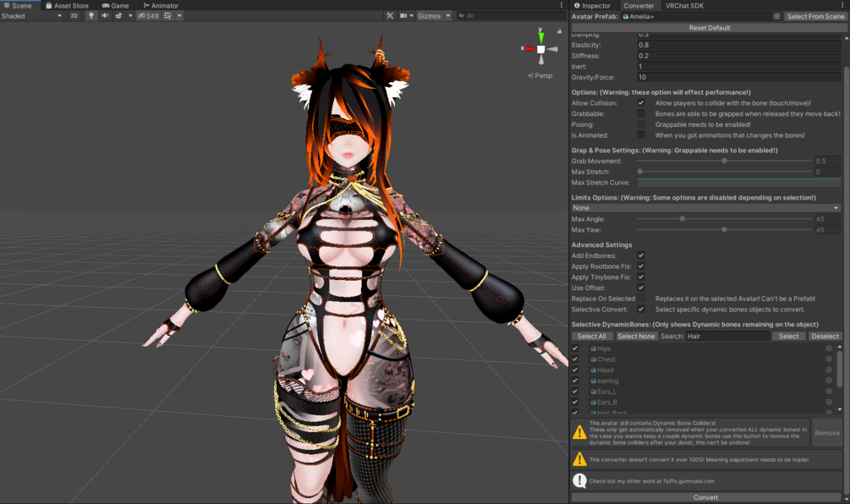Click the Gizmos toggle button
The width and height of the screenshot is (850, 504).
tap(429, 16)
